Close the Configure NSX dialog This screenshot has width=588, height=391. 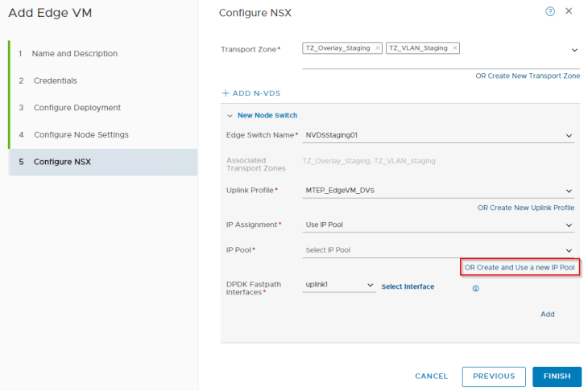(x=569, y=11)
